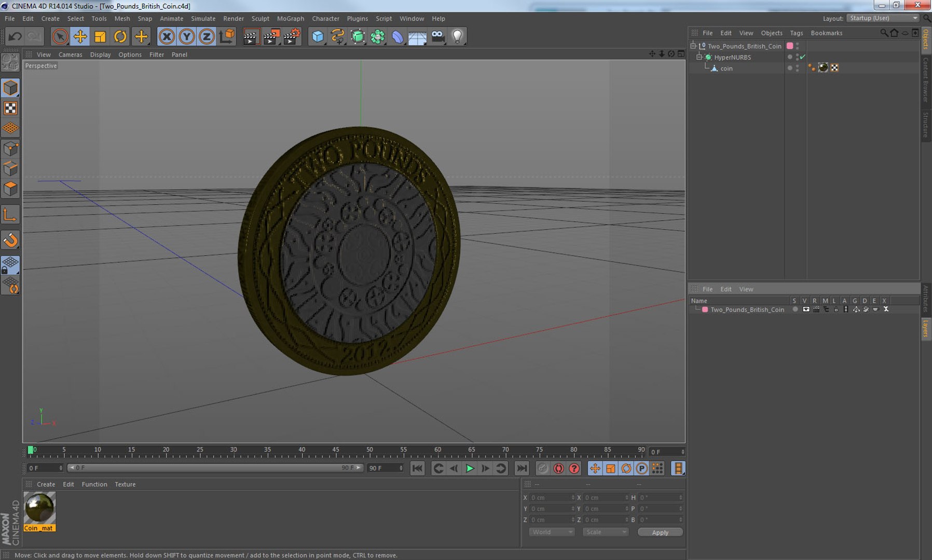Toggle Z axis lock

coord(207,36)
